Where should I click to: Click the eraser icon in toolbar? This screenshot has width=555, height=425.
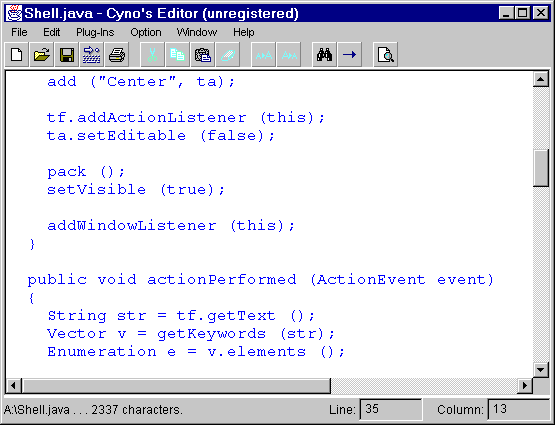[227, 55]
